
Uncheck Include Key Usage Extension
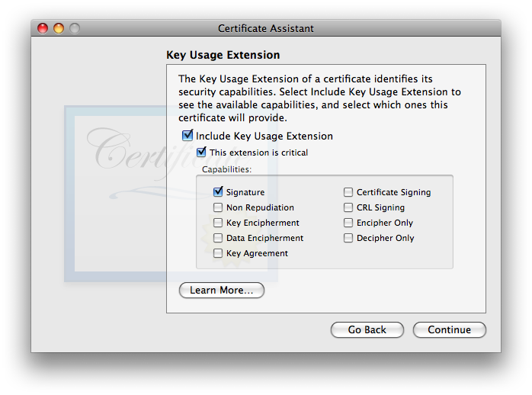tap(187, 136)
